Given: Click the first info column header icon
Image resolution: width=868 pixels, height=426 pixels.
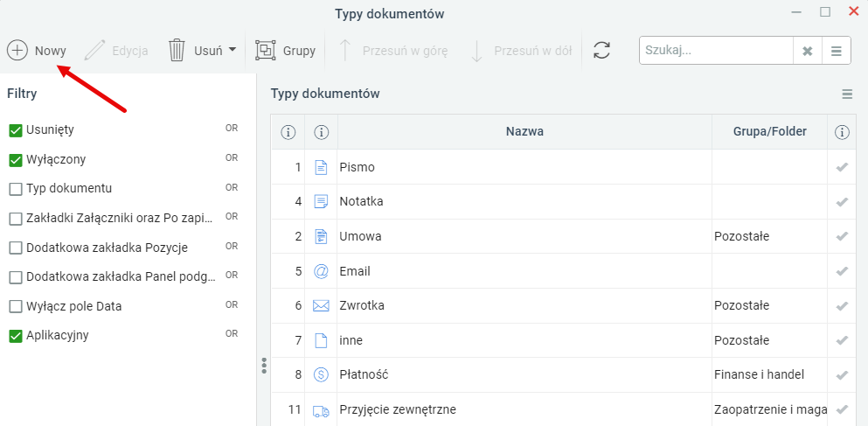Looking at the screenshot, I should tap(288, 132).
